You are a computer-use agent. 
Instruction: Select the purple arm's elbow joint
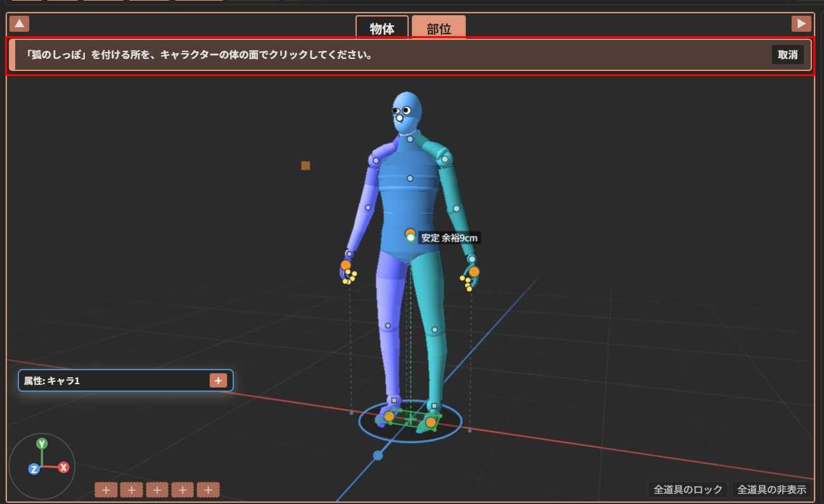click(368, 207)
